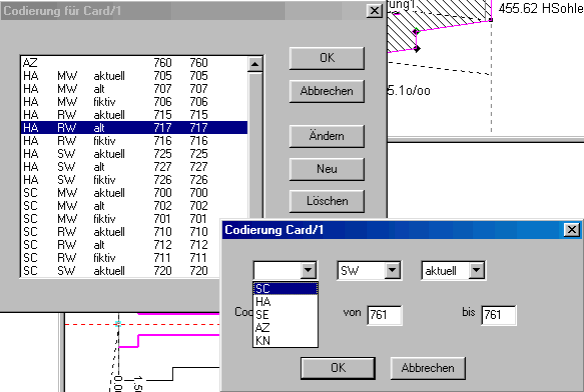Click Abbrechen in the Codierung für Card/1 dialog
The image size is (584, 392).
[327, 91]
